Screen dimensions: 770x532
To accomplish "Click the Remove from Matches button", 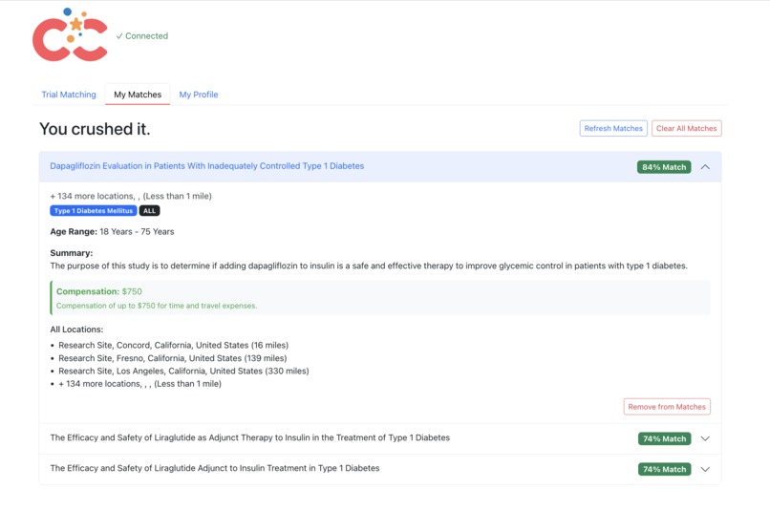I will tap(667, 407).
